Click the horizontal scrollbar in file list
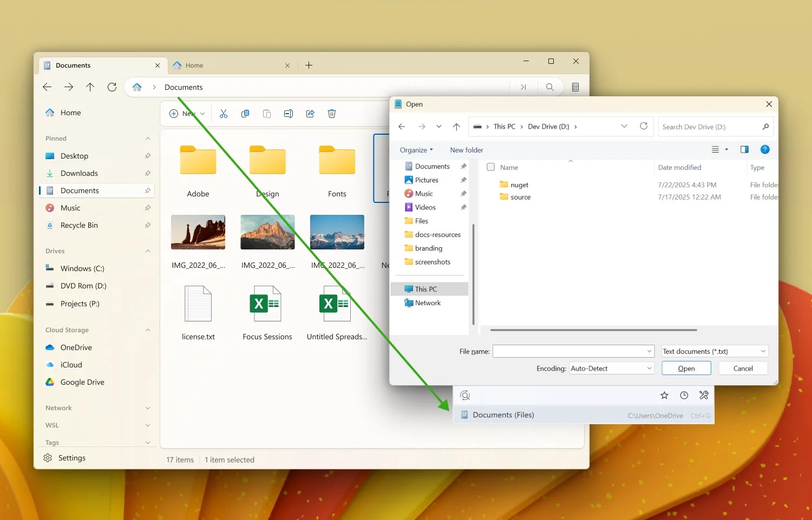This screenshot has width=812, height=520. click(593, 330)
